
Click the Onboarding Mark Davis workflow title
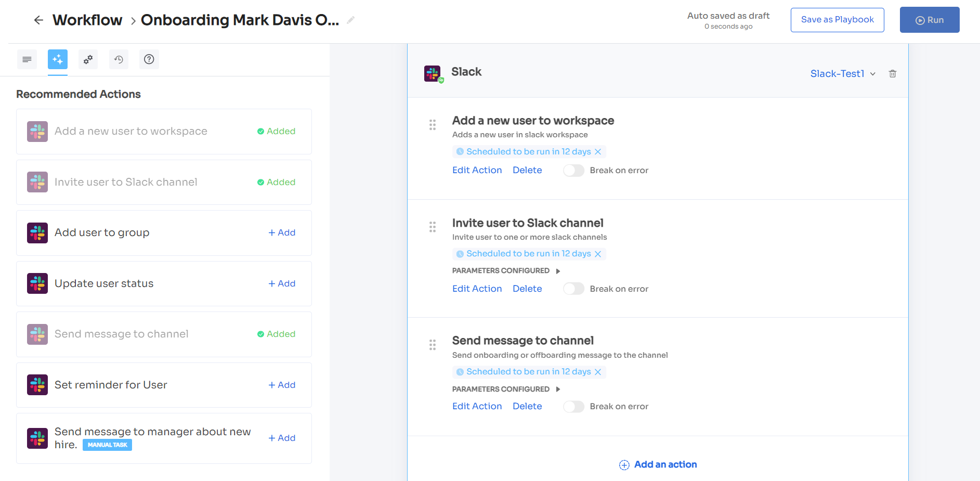[240, 20]
